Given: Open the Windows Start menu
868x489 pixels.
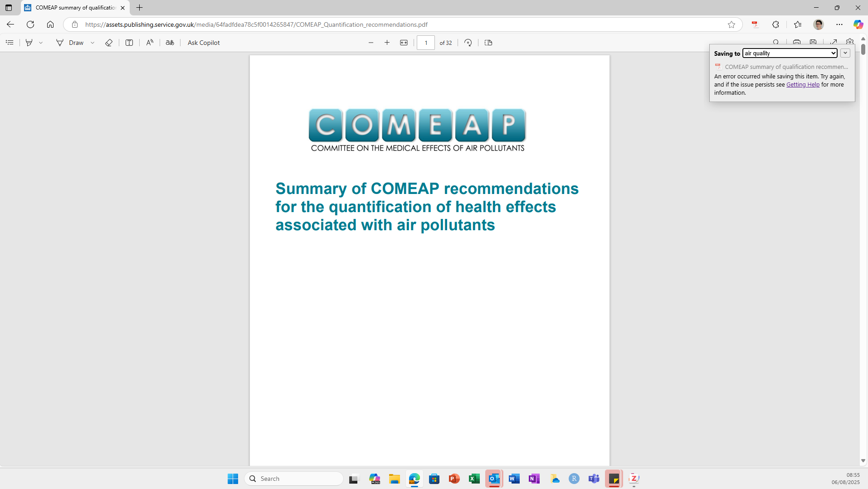Looking at the screenshot, I should (233, 479).
